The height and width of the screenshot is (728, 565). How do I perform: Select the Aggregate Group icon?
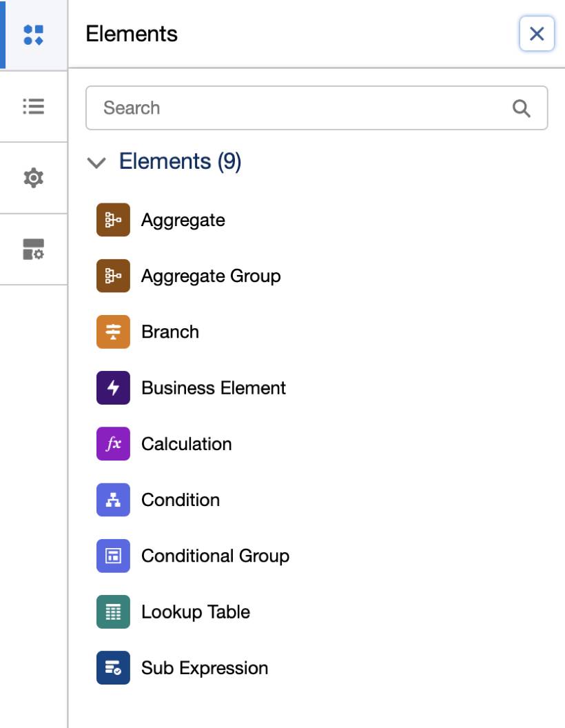coord(113,276)
